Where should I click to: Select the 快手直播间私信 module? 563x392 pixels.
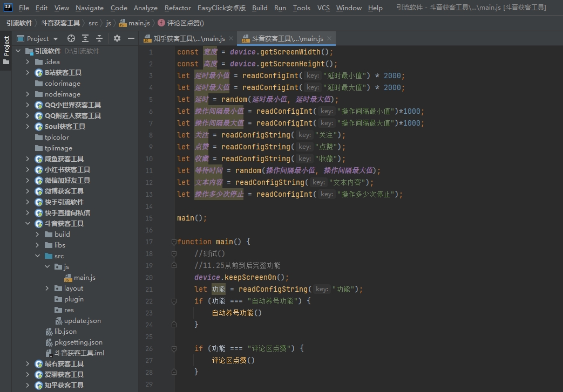click(62, 212)
